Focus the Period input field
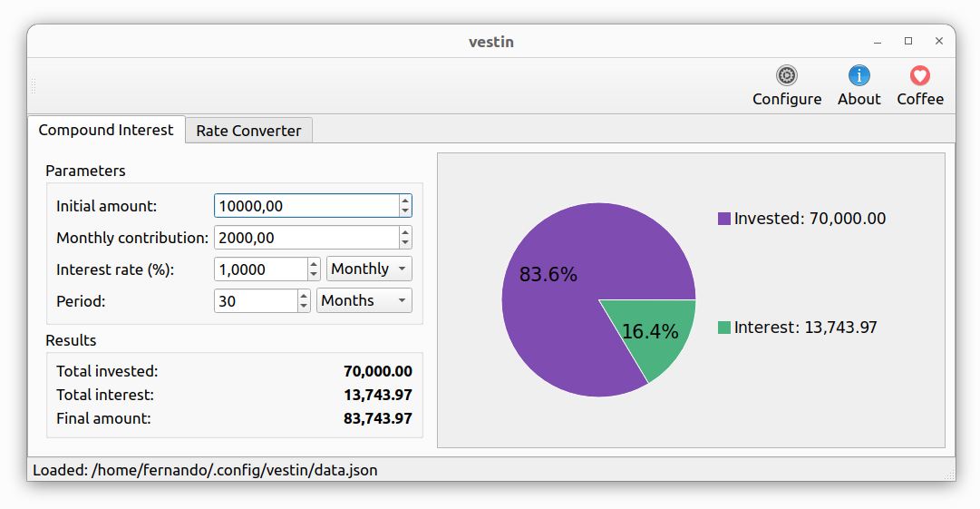 tap(256, 301)
